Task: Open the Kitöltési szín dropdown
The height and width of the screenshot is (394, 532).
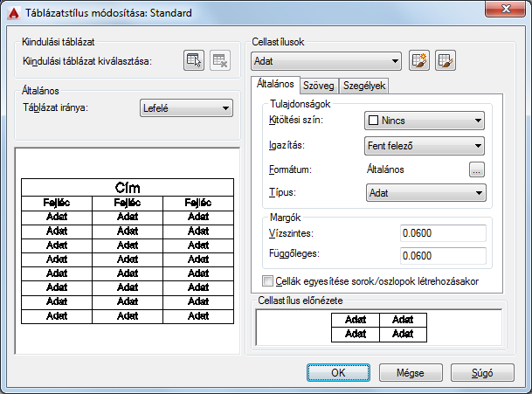Action: 424,121
